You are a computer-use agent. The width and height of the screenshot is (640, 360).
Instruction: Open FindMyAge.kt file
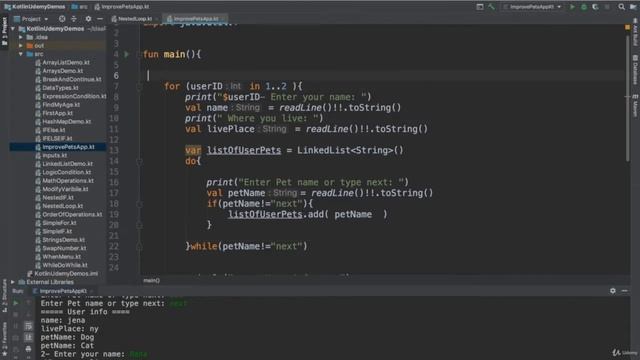pyautogui.click(x=61, y=105)
